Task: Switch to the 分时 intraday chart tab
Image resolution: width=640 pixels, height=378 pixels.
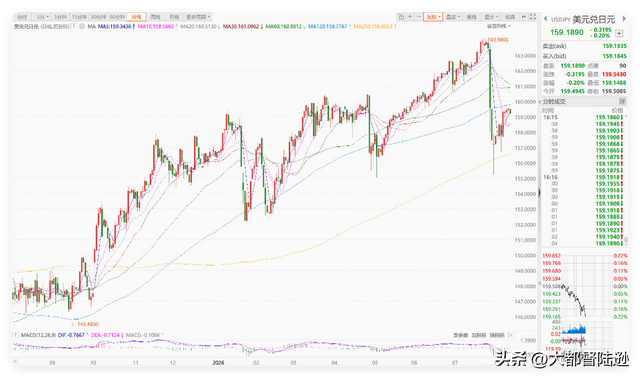Action: tap(22, 17)
